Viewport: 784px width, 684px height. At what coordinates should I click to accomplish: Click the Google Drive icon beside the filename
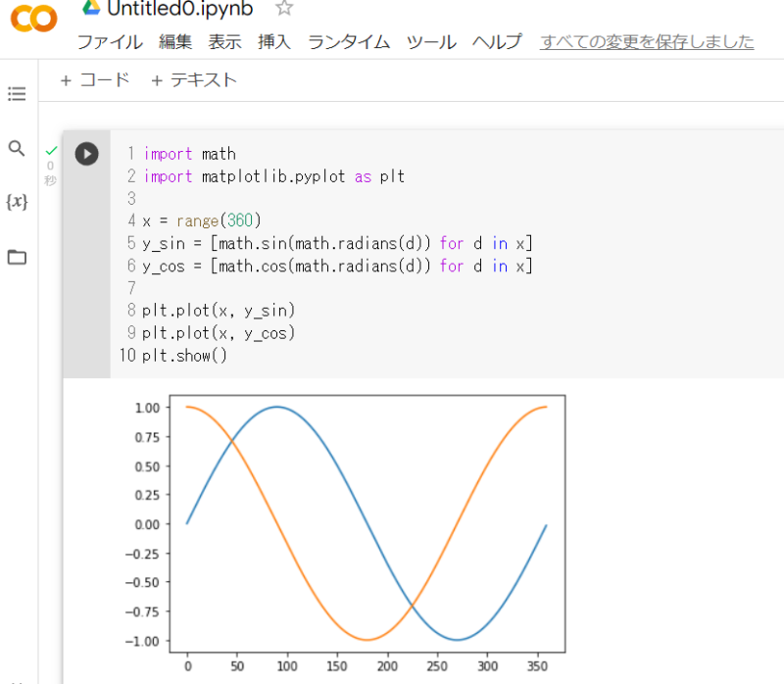91,8
